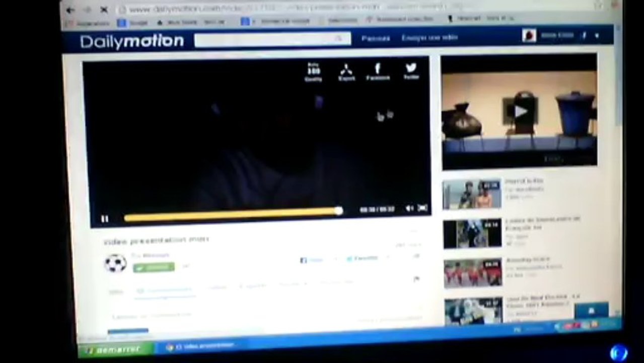
Task: Click the soccer ball channel avatar
Action: 115,263
